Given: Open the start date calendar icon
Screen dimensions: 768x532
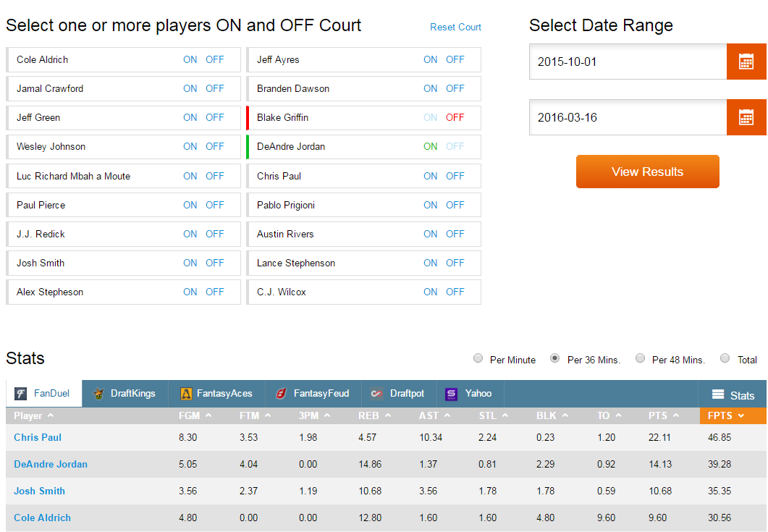Looking at the screenshot, I should coord(746,62).
